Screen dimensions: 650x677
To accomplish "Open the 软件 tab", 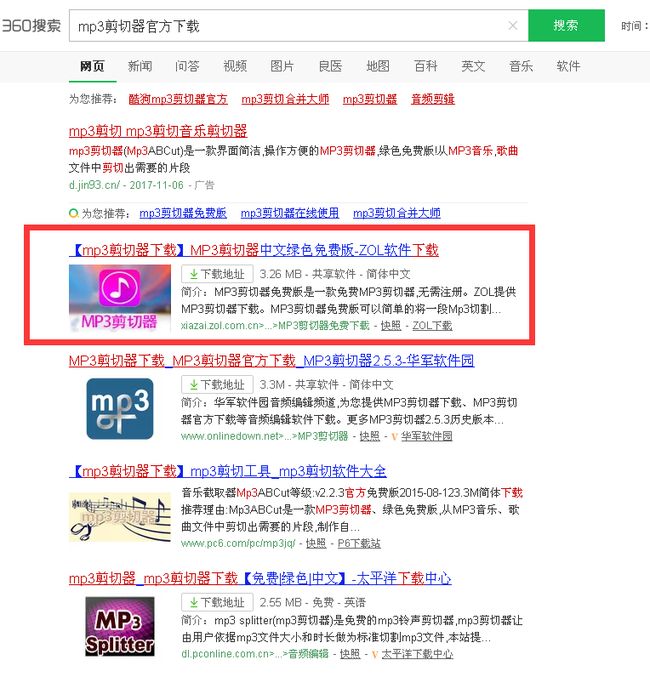I will click(x=568, y=66).
